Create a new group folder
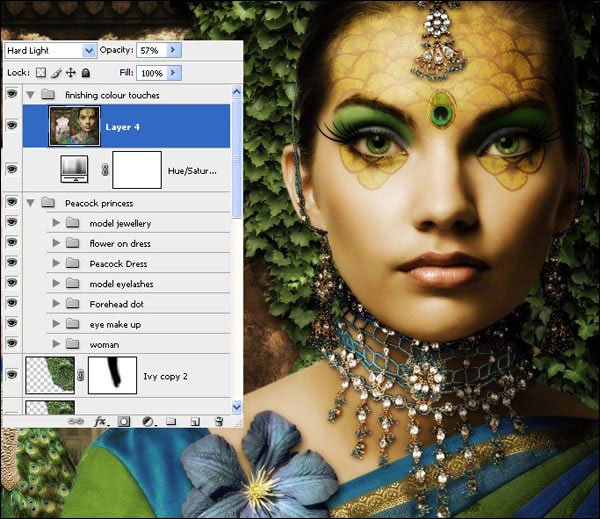Viewport: 600px width, 519px height. (x=171, y=421)
